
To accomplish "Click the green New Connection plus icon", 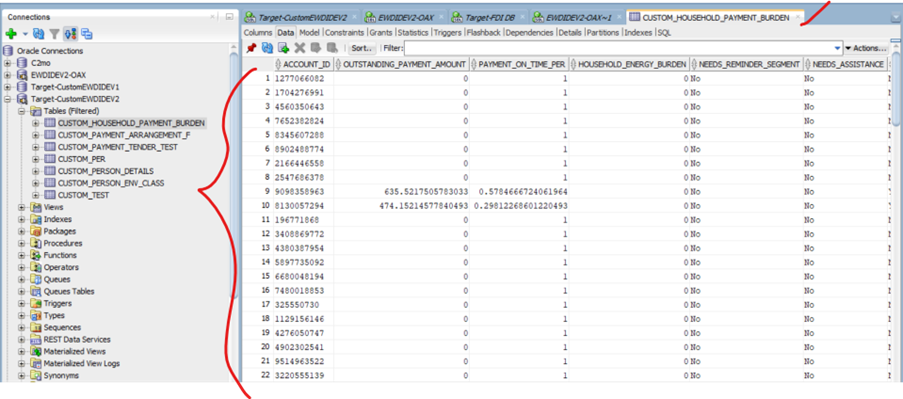I will pyautogui.click(x=11, y=34).
